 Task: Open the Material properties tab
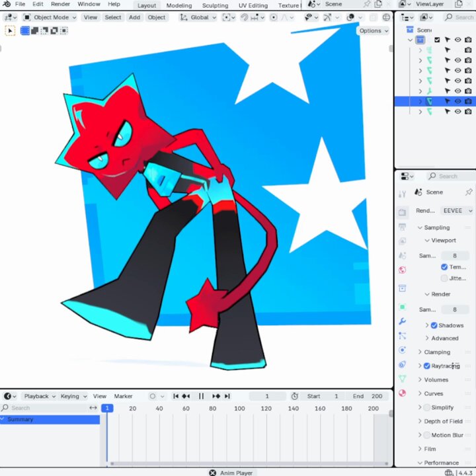pos(402,393)
